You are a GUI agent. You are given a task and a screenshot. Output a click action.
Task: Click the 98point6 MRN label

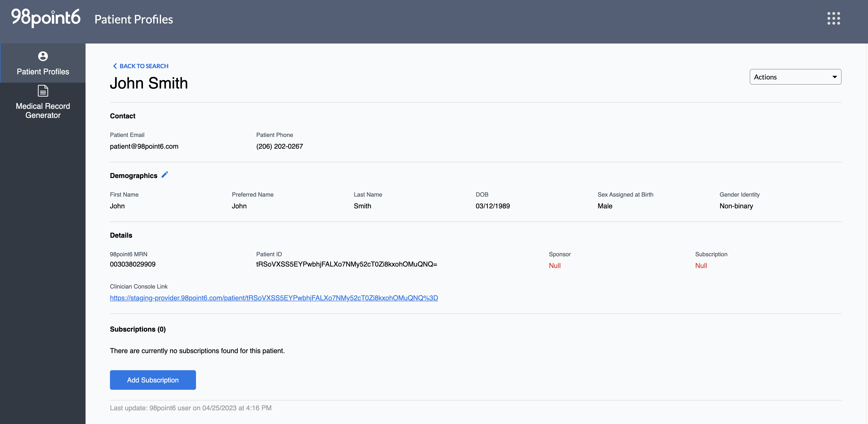[128, 254]
